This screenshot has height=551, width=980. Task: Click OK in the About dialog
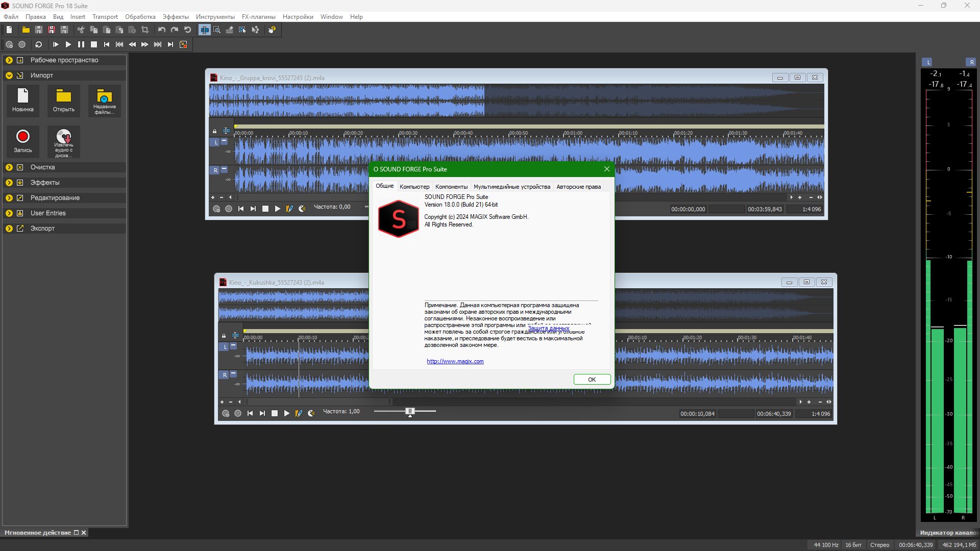[592, 380]
